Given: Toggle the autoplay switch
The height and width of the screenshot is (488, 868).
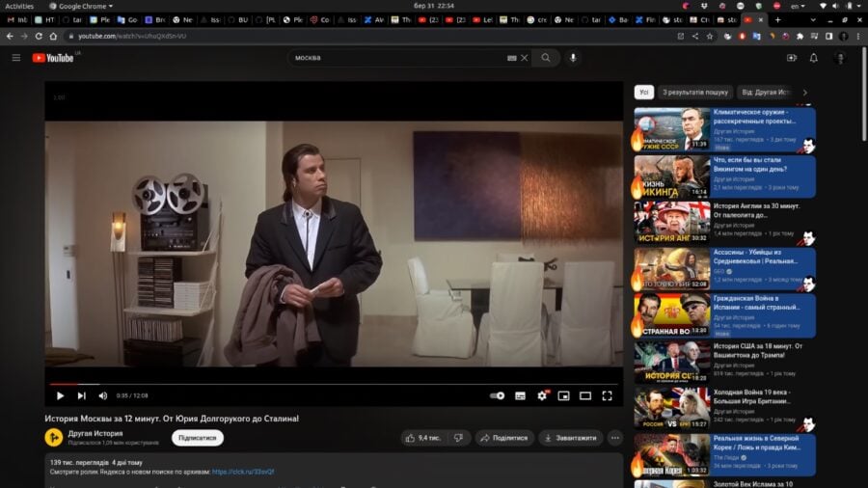Looking at the screenshot, I should point(497,395).
